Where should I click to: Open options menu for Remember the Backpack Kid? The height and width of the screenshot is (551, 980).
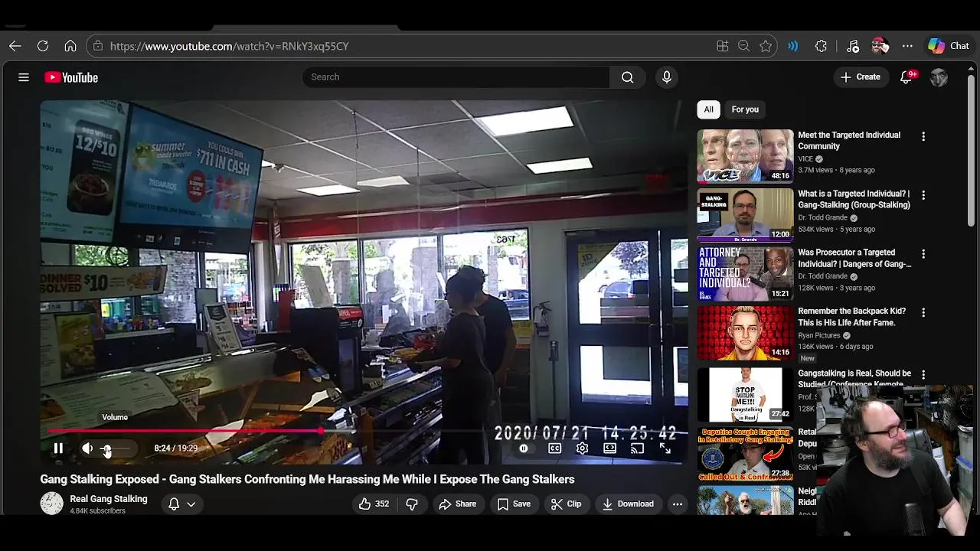(x=923, y=312)
